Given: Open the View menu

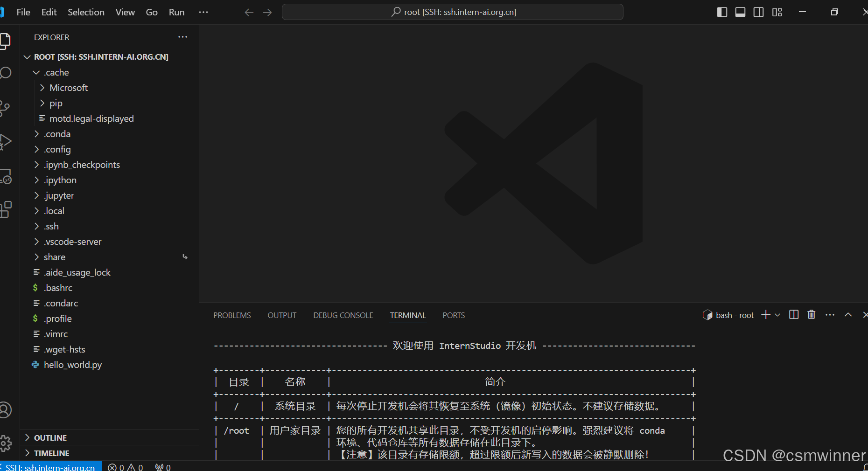Looking at the screenshot, I should [x=125, y=12].
